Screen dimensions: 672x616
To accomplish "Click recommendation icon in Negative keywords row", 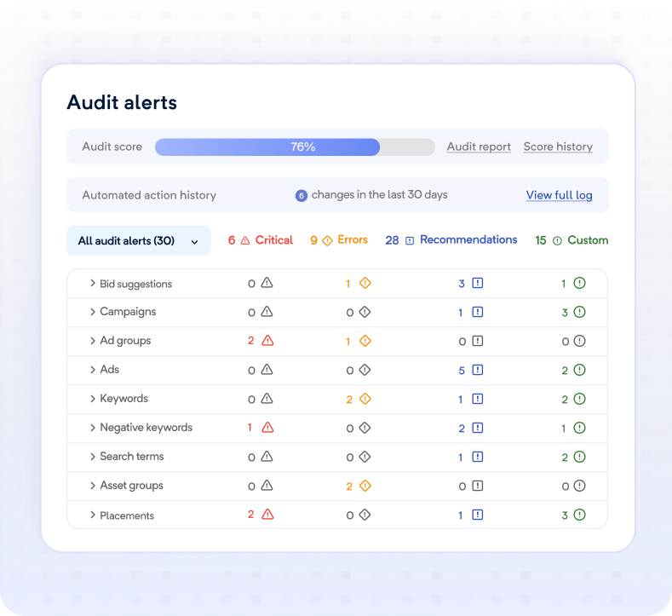I will pos(478,428).
